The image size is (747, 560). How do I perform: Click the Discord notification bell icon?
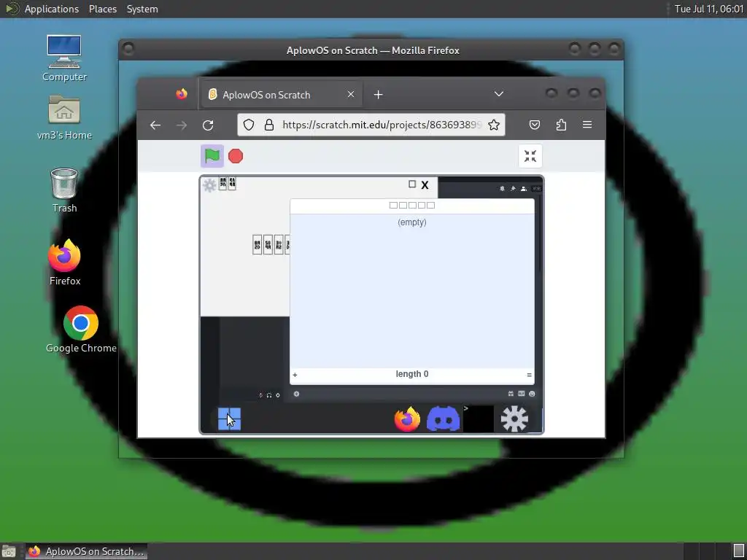point(502,189)
